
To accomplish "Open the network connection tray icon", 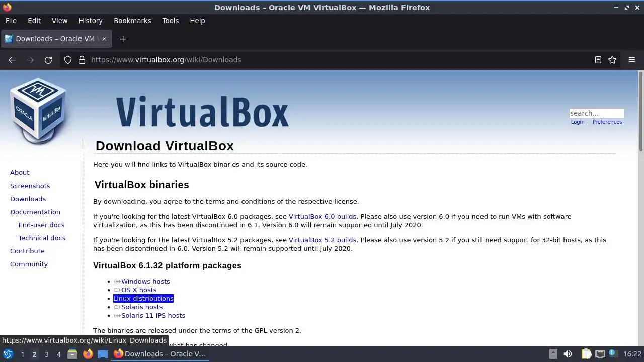I will point(600,354).
